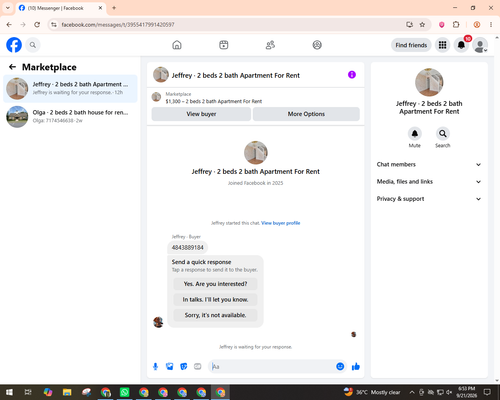Open the Groups icon in the top navigation
The image size is (500, 400).
[x=317, y=45]
